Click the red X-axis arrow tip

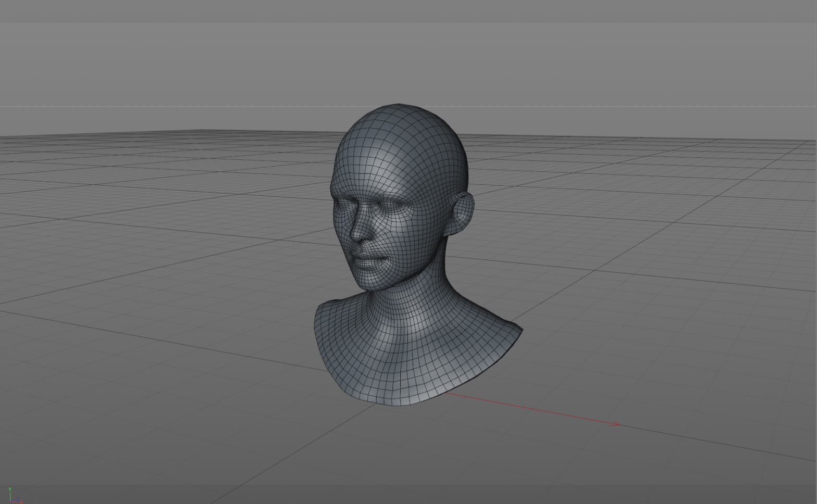[x=616, y=424]
